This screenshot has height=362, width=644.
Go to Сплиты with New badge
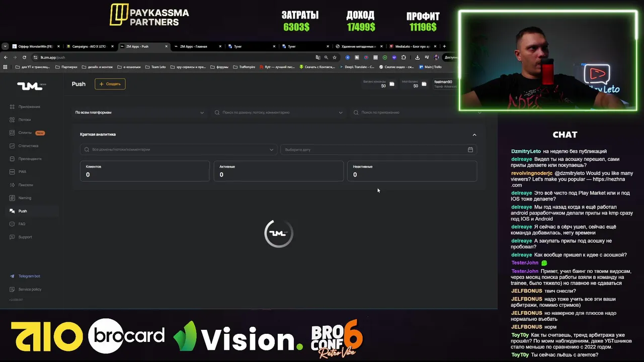[x=27, y=133]
